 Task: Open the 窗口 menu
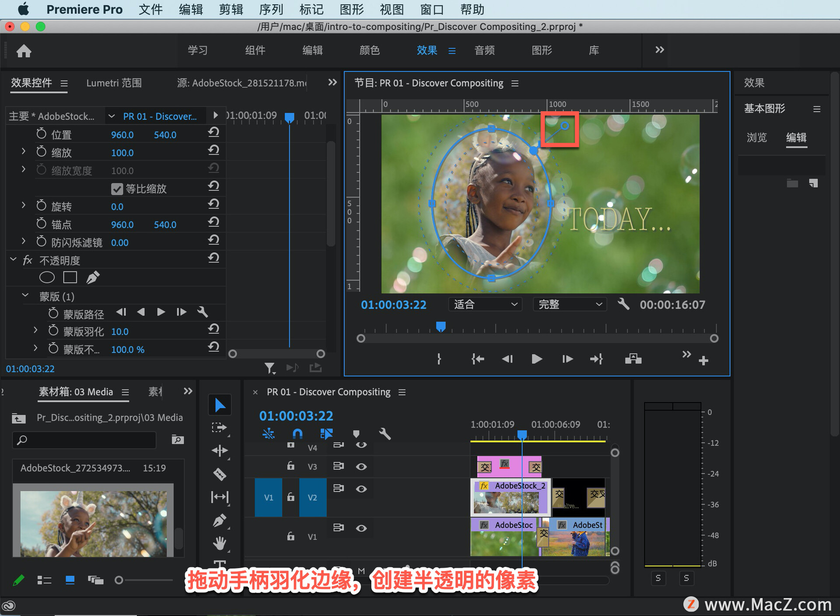(x=432, y=9)
